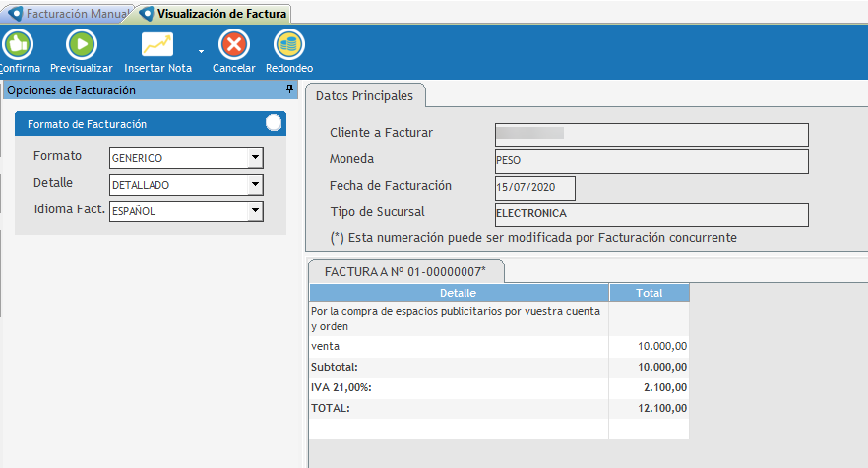Click the DETALLADO value in Detalle

(141, 185)
